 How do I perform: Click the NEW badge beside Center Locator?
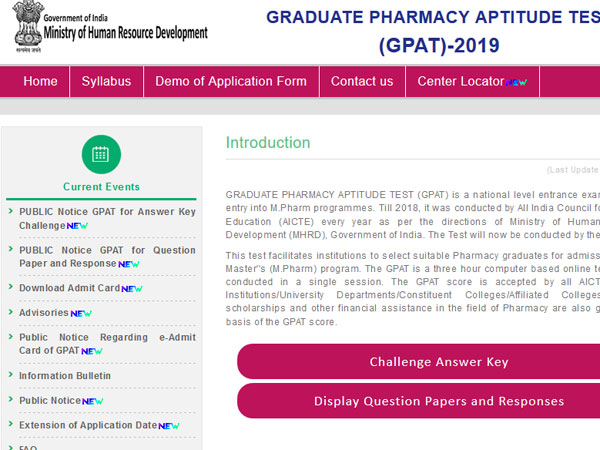coord(516,82)
